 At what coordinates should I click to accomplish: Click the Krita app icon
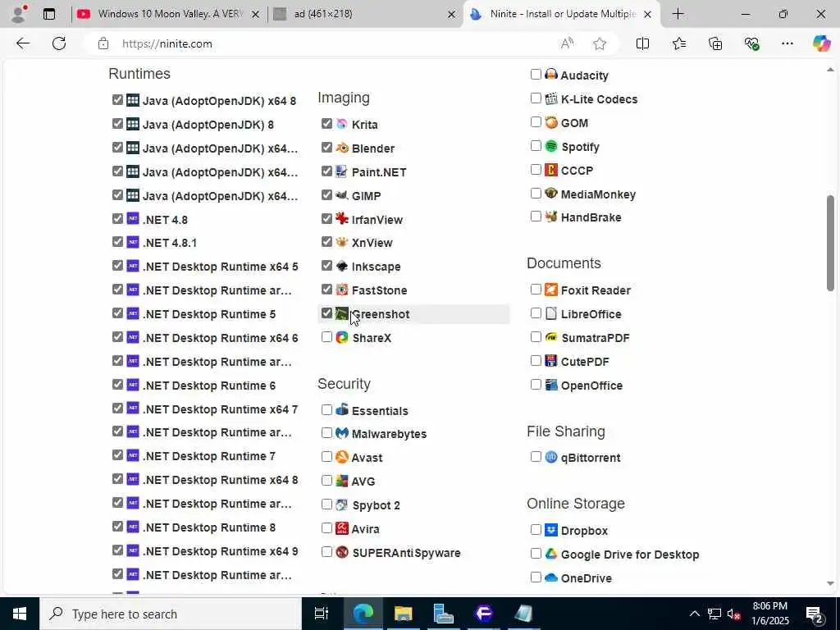342,124
